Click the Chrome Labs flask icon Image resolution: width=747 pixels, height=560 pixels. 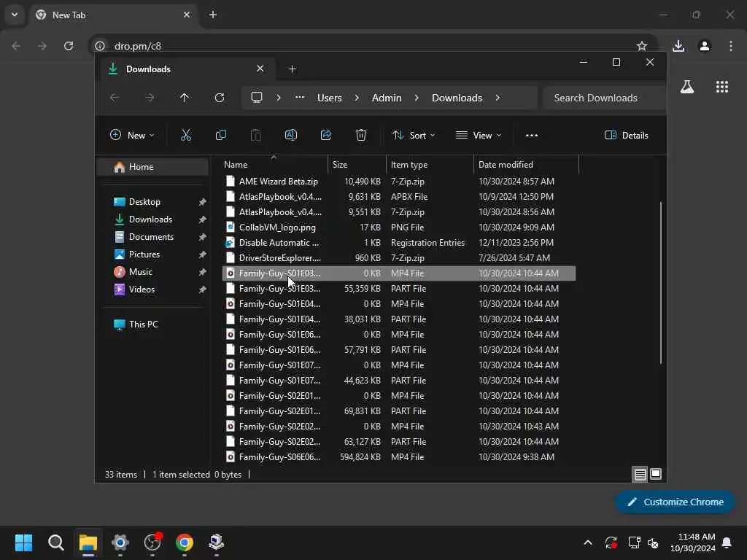pos(687,87)
